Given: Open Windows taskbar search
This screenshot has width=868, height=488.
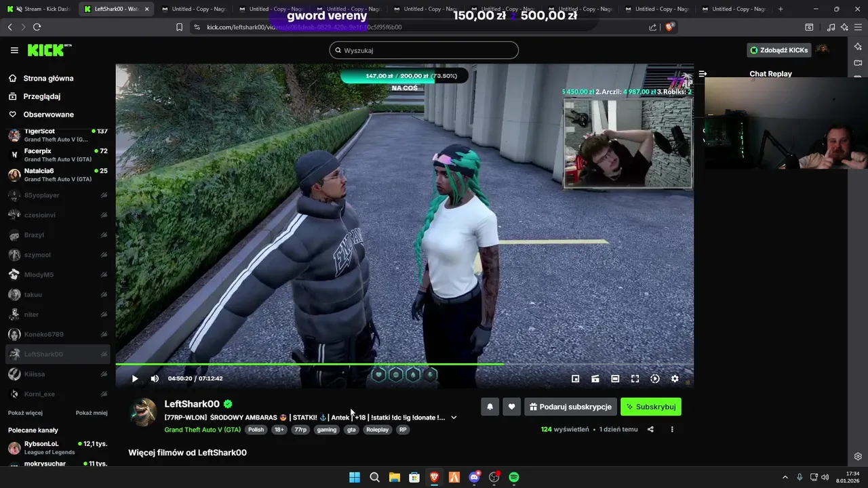Looking at the screenshot, I should point(374,477).
